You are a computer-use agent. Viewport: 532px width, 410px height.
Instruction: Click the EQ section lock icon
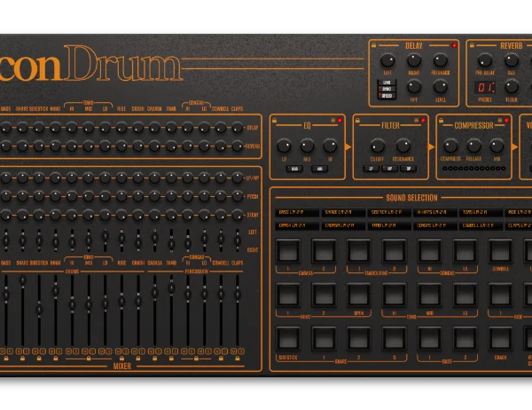click(x=274, y=120)
